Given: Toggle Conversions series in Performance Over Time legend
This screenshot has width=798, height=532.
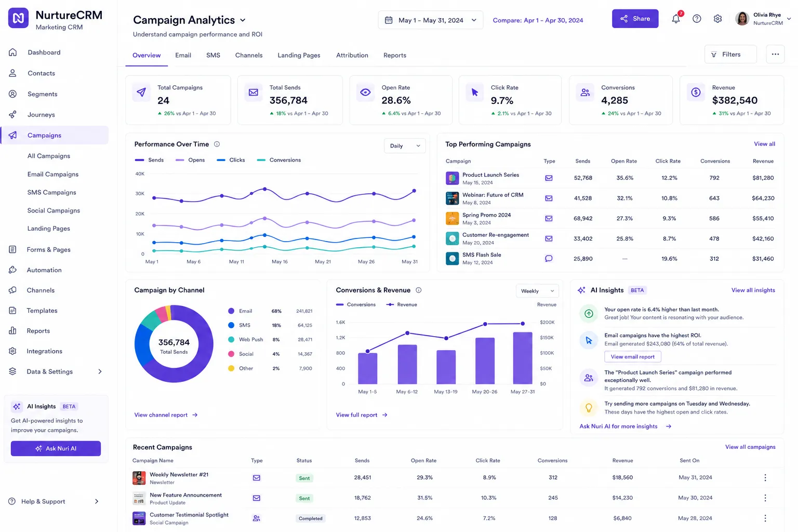Looking at the screenshot, I should [279, 160].
